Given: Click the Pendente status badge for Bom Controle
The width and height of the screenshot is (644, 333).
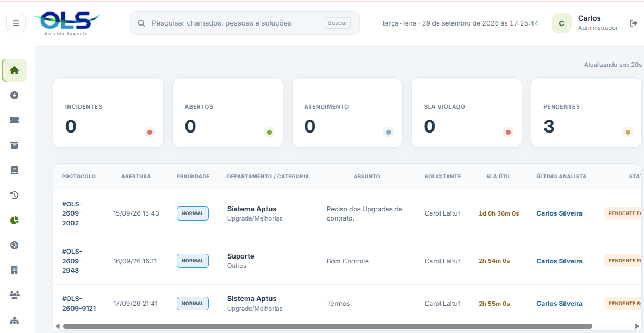Looking at the screenshot, I should [623, 260].
